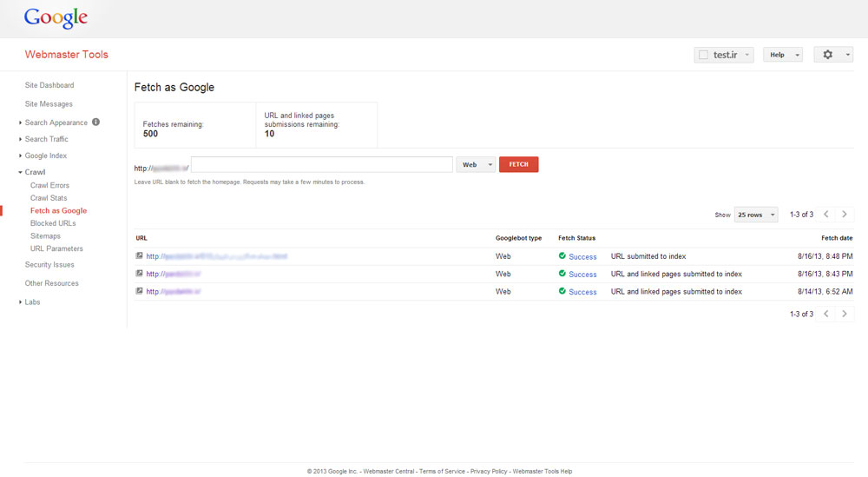Open the fetched URL from 8/16/13, 8:43 PM
The height and width of the screenshot is (477, 868).
coord(174,275)
